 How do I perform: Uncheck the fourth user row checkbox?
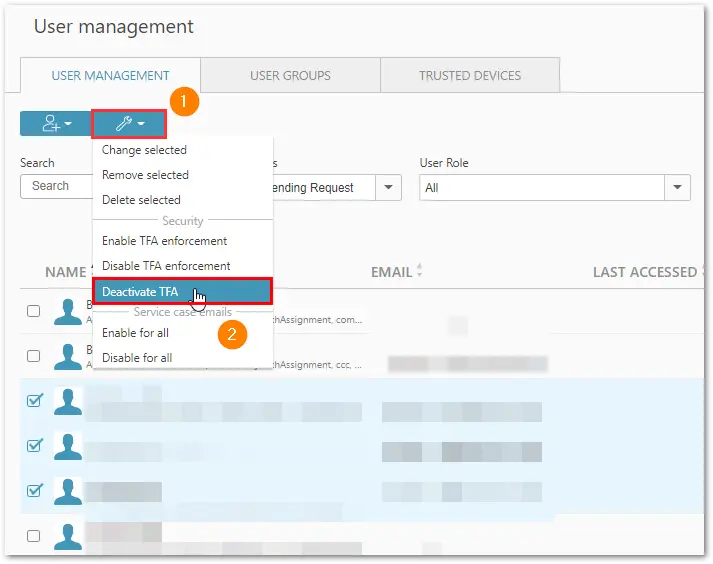tap(35, 445)
